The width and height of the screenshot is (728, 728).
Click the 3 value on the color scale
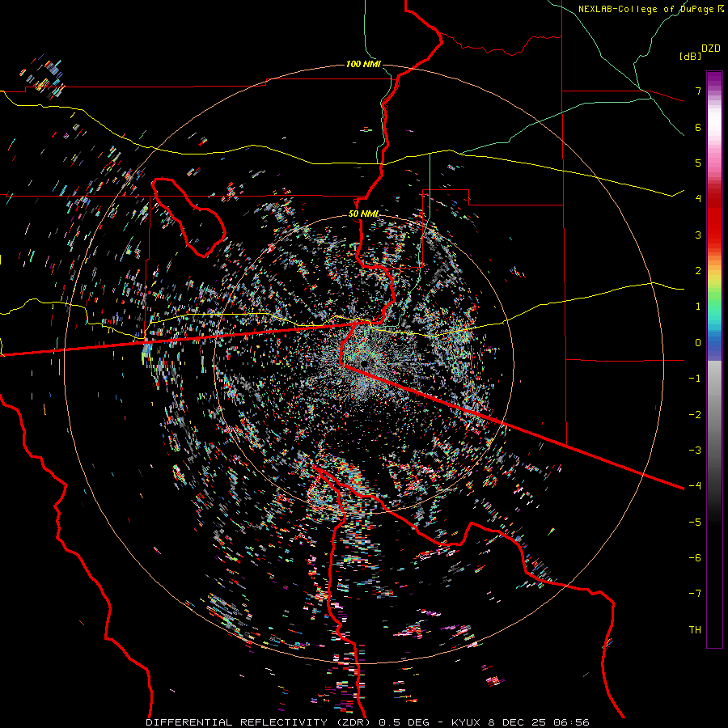click(x=698, y=235)
